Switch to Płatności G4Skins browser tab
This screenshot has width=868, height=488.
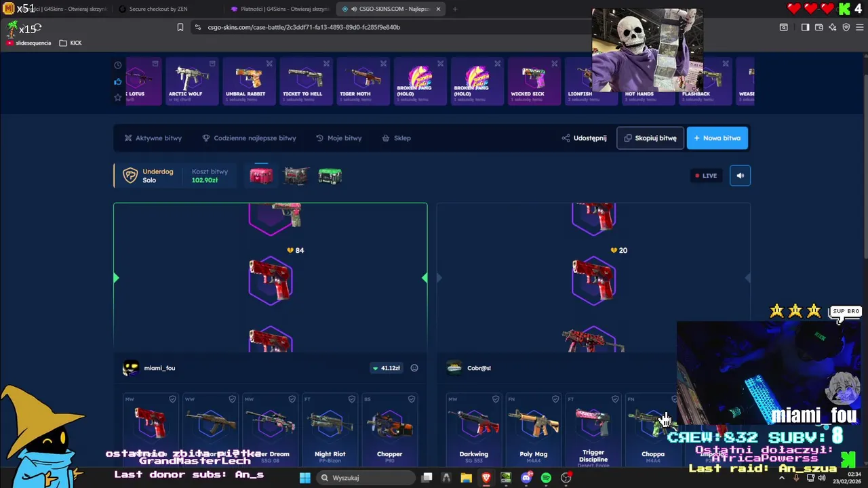click(x=279, y=9)
